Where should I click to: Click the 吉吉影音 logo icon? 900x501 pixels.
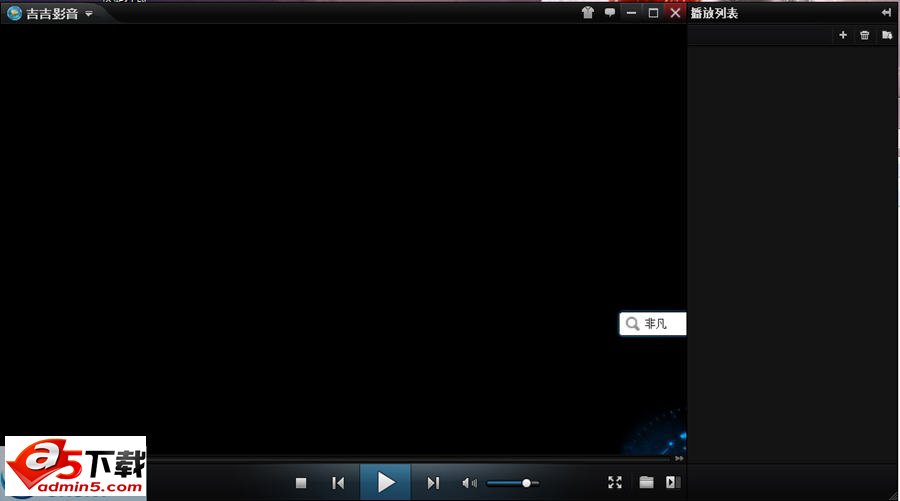click(x=14, y=13)
